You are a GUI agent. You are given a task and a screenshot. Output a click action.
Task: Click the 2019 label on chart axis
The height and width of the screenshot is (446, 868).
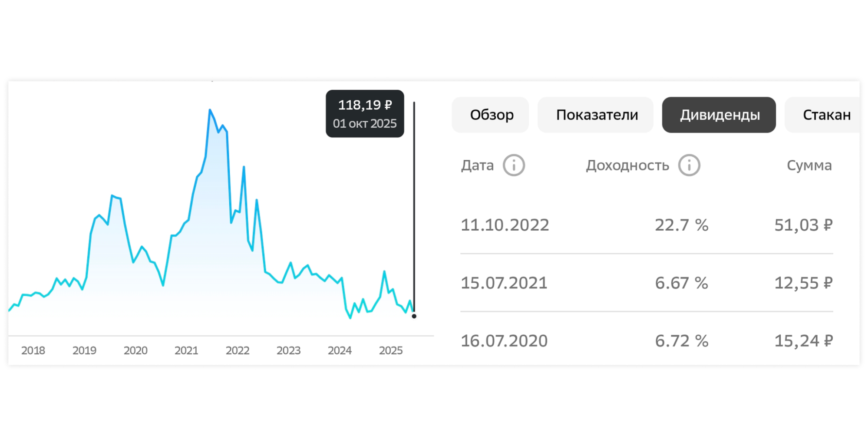[x=84, y=350]
